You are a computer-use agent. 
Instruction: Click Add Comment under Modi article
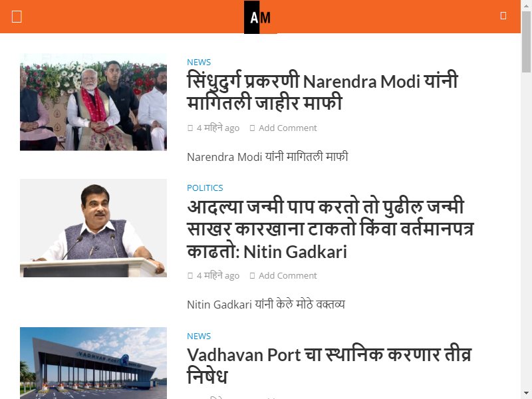coord(288,128)
